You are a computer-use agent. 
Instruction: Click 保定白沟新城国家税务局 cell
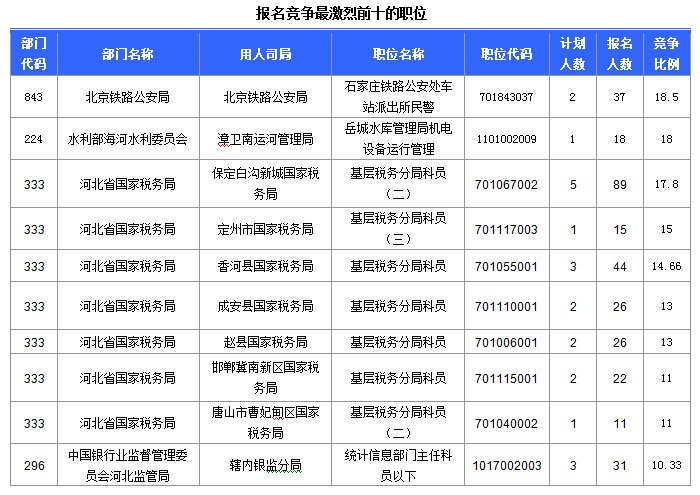[266, 183]
